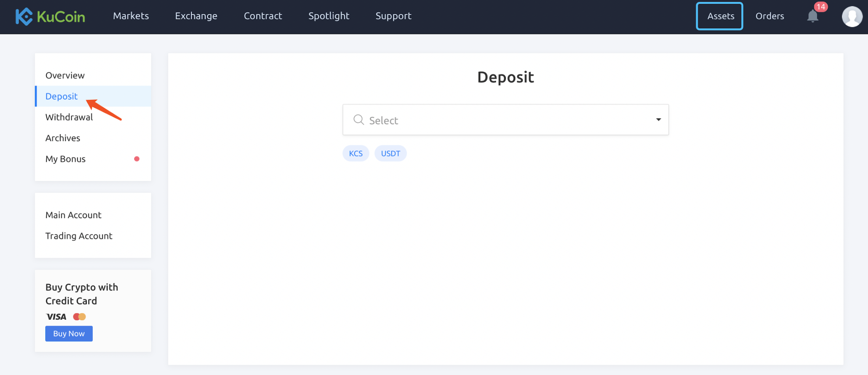This screenshot has height=375, width=868.
Task: Open the Markets menu
Action: (131, 16)
